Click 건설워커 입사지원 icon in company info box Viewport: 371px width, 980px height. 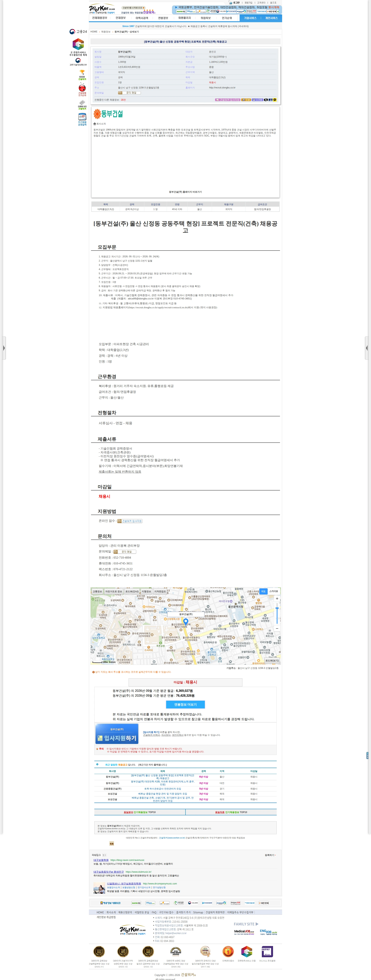click(x=228, y=100)
